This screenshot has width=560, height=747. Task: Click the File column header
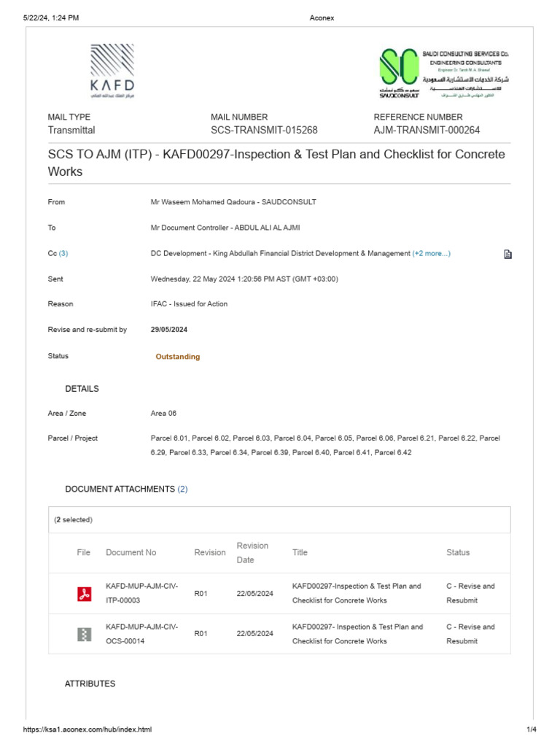click(x=83, y=553)
